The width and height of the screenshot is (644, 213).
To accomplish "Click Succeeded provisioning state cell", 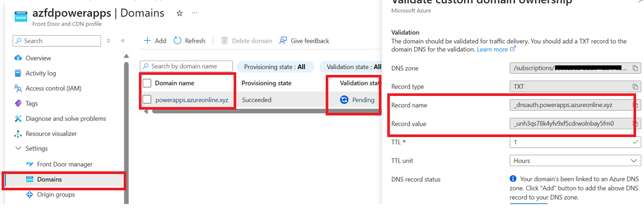I will 257,100.
